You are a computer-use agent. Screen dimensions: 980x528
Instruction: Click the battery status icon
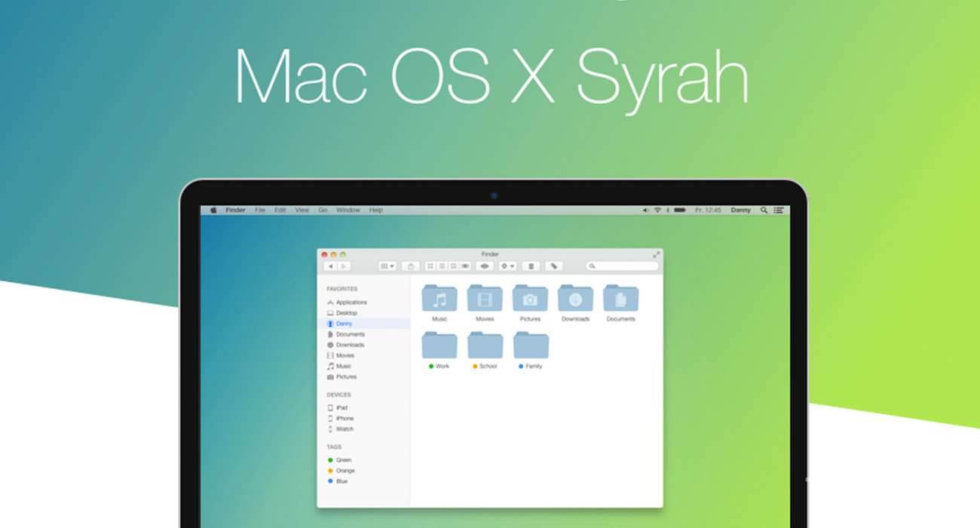click(x=679, y=210)
